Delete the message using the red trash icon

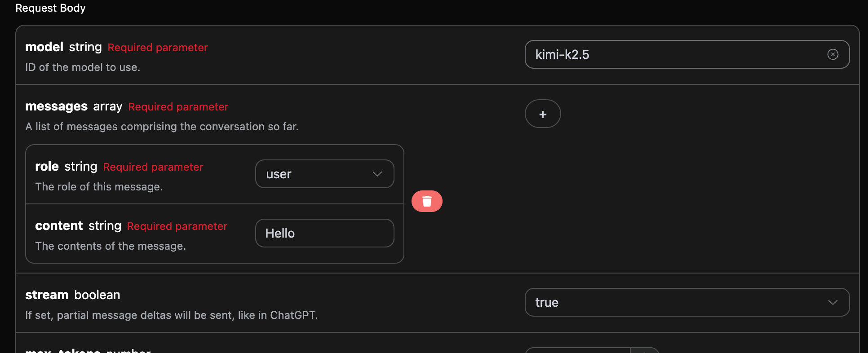point(427,201)
